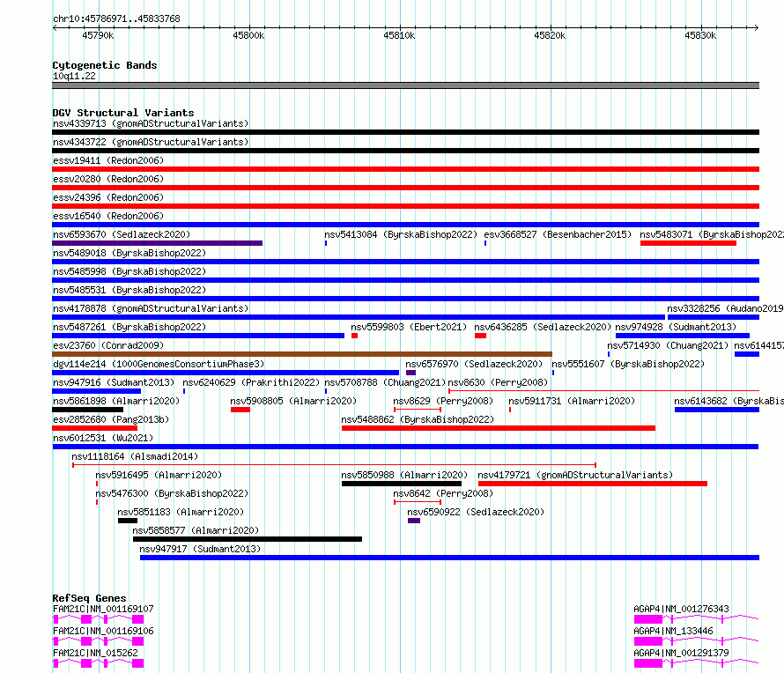Click the red nsv6436285 Sedlazeck2020 marker

point(480,336)
